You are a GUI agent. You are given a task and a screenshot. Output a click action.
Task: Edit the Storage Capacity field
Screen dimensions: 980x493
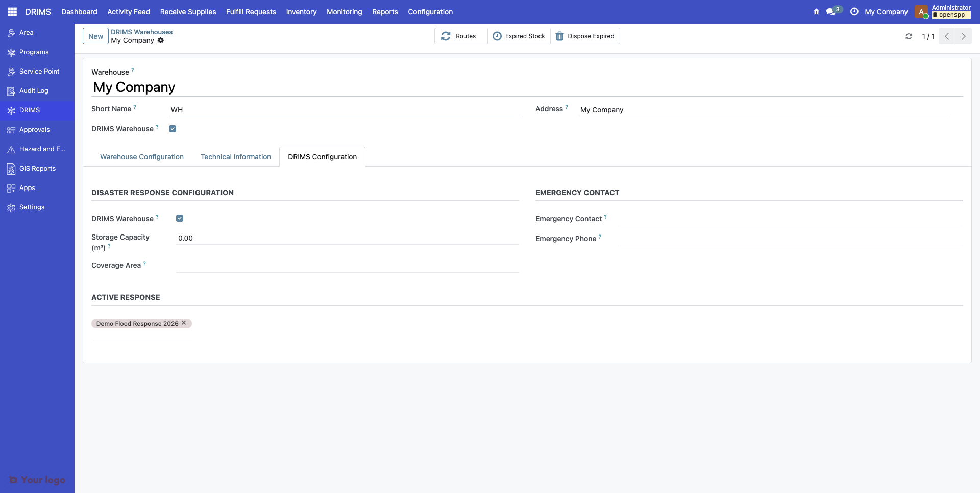[347, 238]
